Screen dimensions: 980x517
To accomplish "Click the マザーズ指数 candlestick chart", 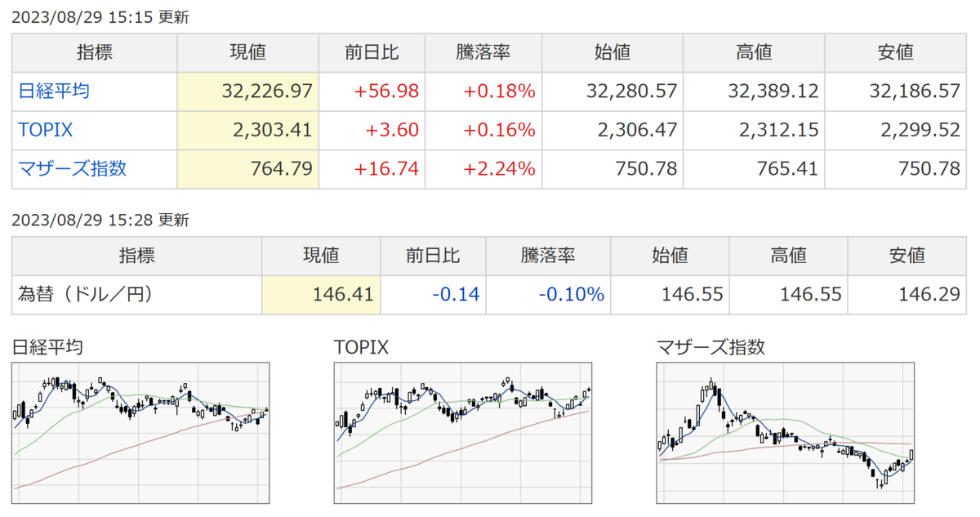I will point(786,433).
